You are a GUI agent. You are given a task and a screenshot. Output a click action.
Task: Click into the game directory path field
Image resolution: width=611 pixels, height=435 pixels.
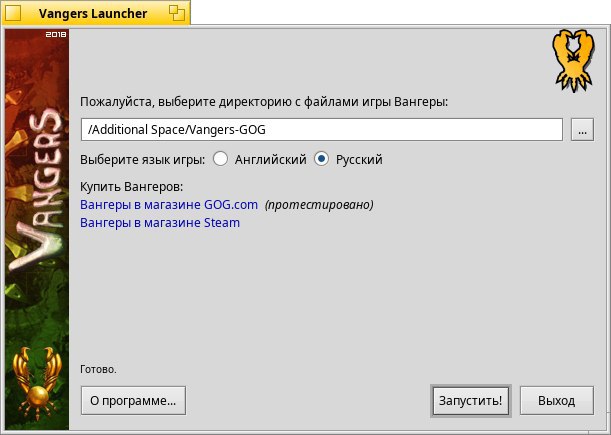[322, 129]
